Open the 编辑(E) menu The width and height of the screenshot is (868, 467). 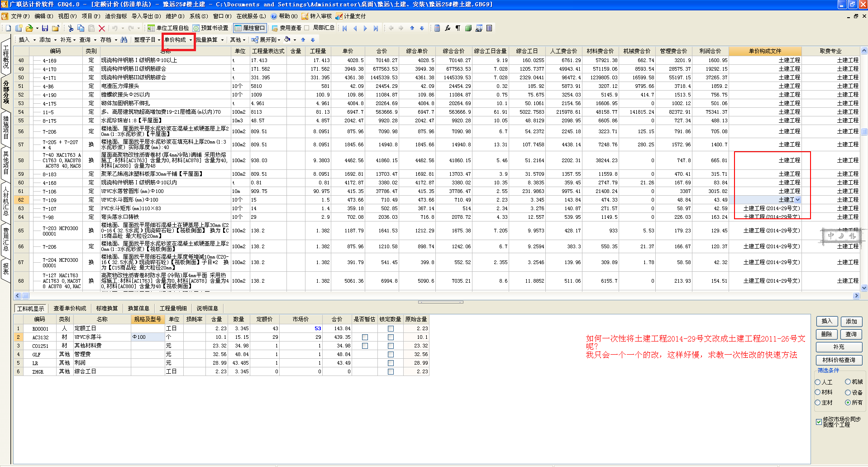pos(43,16)
